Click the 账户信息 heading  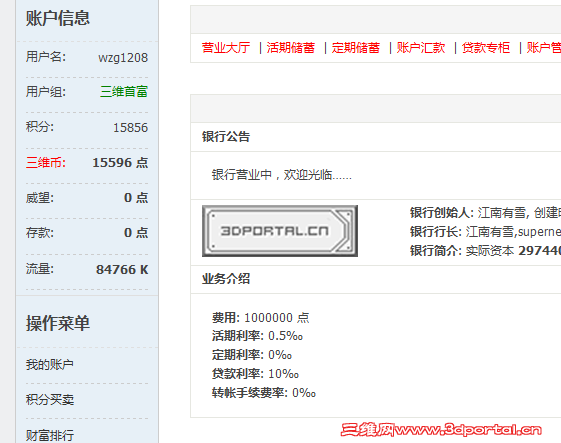pyautogui.click(x=58, y=18)
